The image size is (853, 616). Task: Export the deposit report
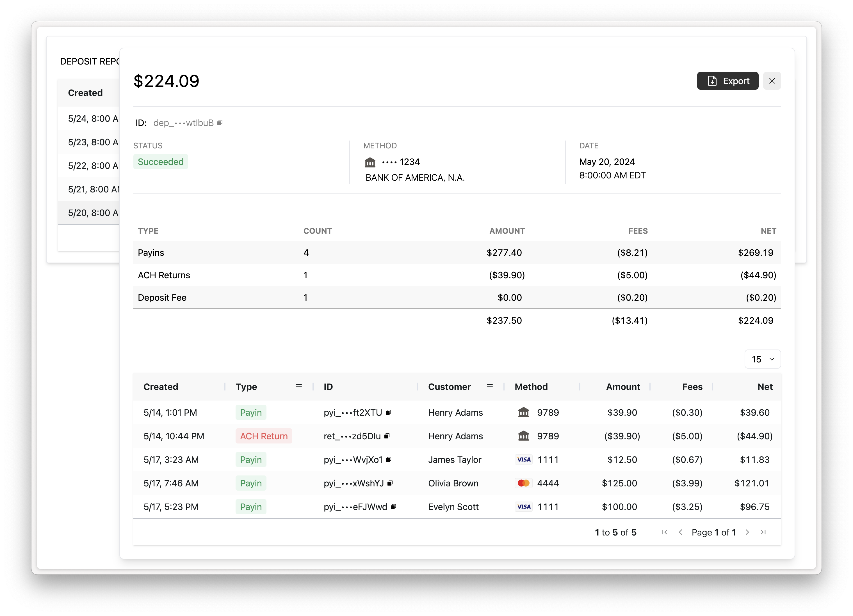[x=727, y=81]
